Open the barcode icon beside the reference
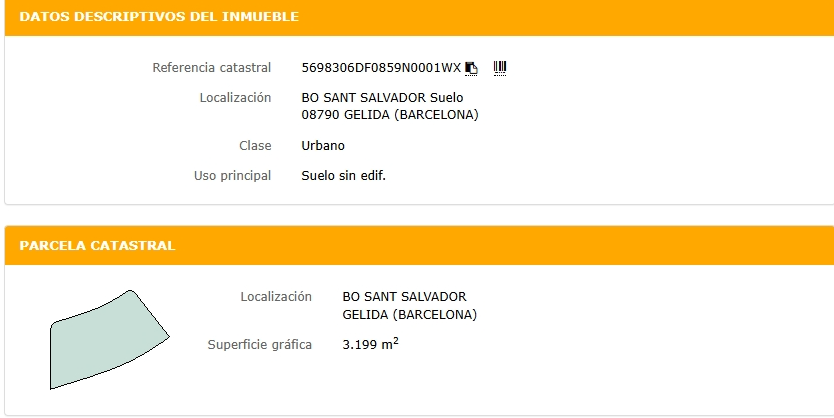This screenshot has width=834, height=418. [x=500, y=67]
